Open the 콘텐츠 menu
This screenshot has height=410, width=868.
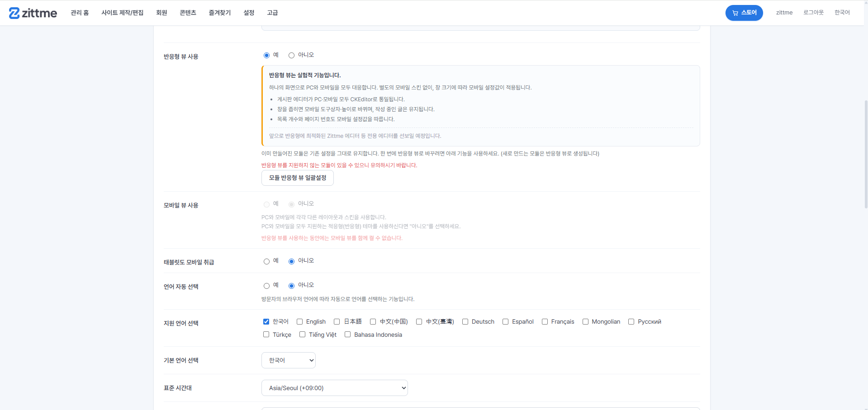pos(188,13)
